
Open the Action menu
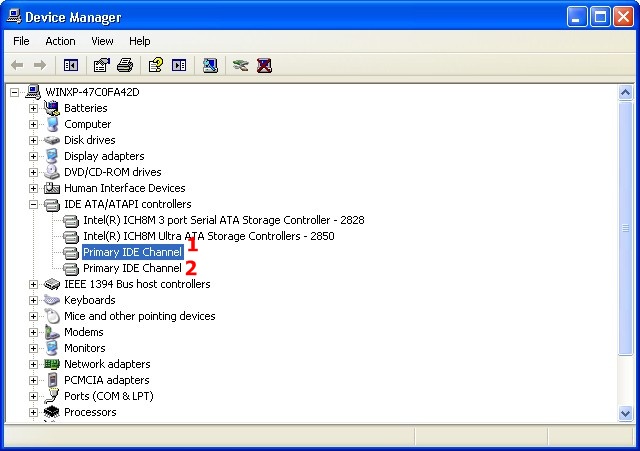[x=60, y=41]
